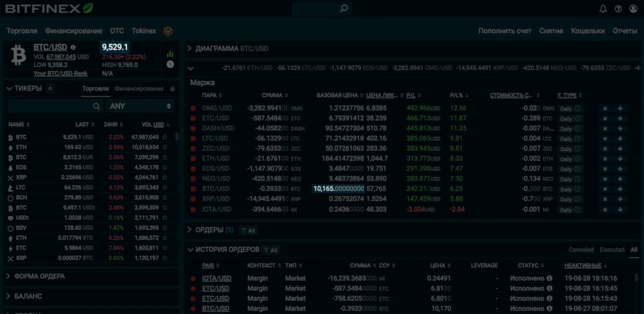Star the USDt ticker row
The height and width of the screenshot is (314, 644).
tap(165, 218)
